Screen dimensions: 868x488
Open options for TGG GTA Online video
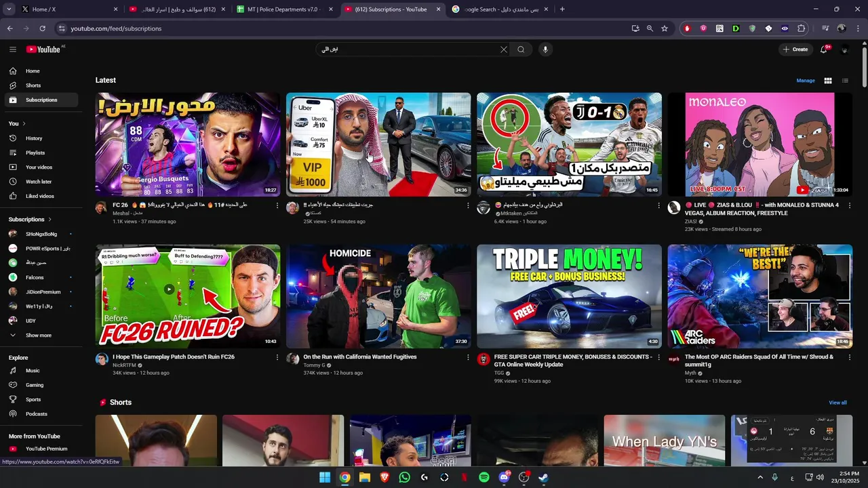pyautogui.click(x=658, y=357)
